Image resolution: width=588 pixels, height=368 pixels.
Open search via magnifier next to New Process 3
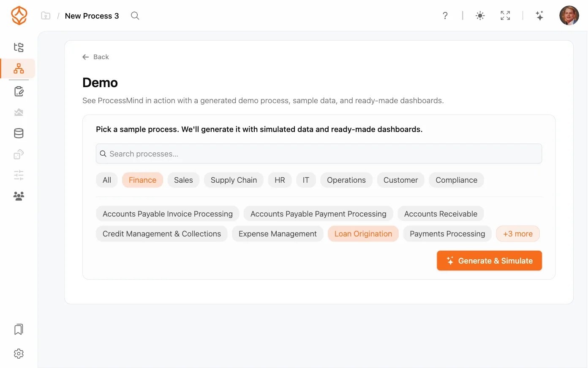pyautogui.click(x=135, y=16)
